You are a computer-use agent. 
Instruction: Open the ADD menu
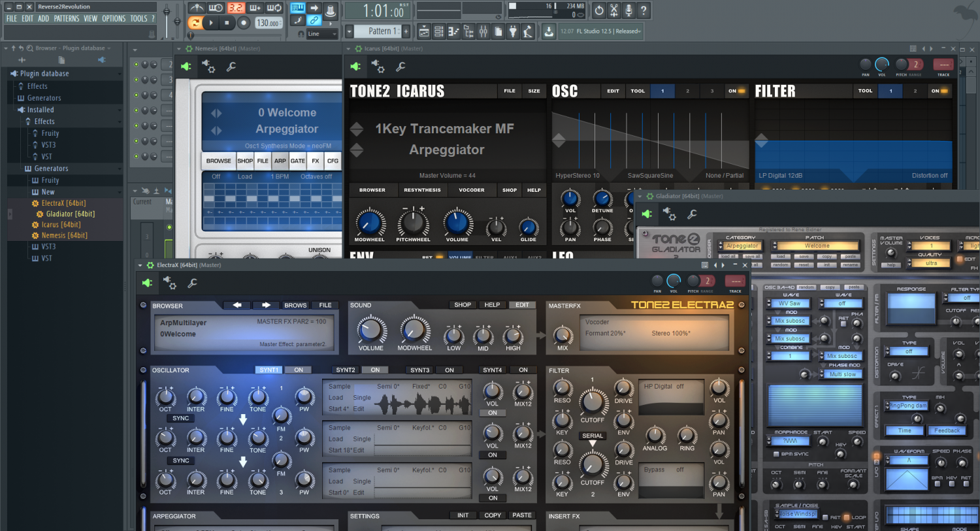(x=43, y=18)
